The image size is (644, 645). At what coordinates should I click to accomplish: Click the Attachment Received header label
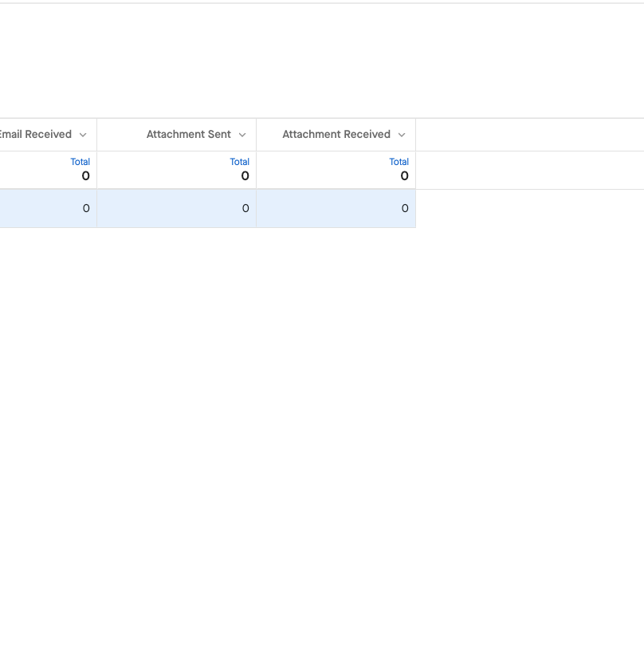coord(336,135)
